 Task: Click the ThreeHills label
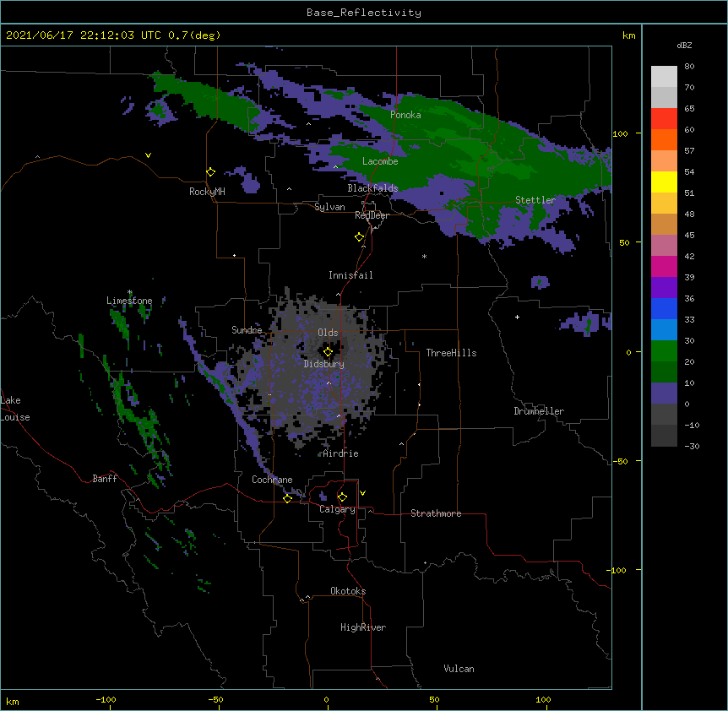451,353
